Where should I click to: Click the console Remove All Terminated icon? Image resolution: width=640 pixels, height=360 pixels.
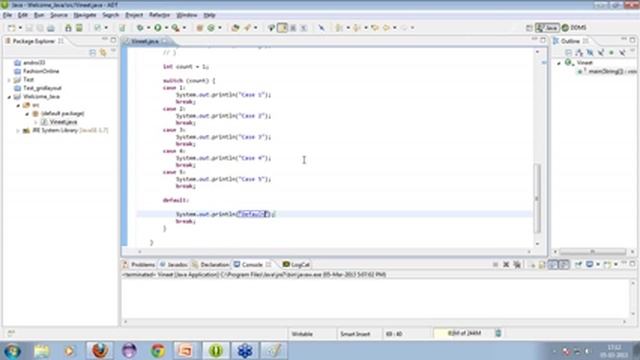tap(517, 264)
